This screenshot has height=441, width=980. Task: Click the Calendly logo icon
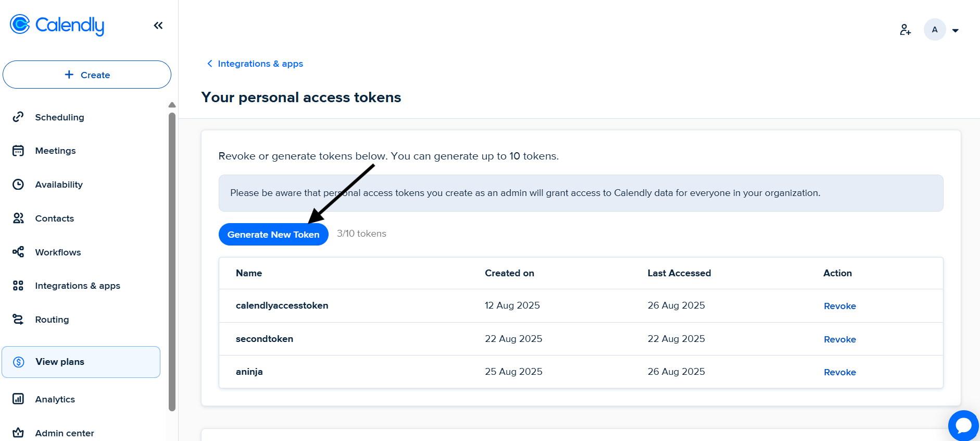[x=20, y=24]
